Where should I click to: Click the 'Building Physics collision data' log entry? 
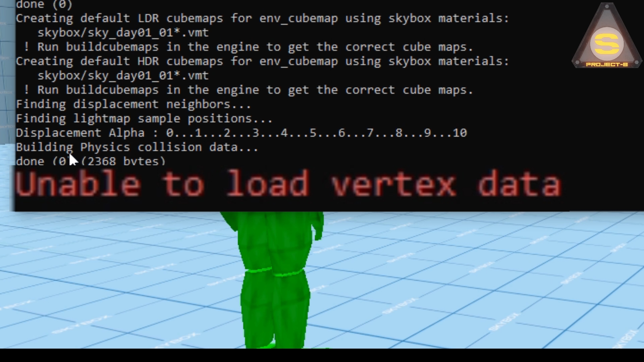click(137, 147)
